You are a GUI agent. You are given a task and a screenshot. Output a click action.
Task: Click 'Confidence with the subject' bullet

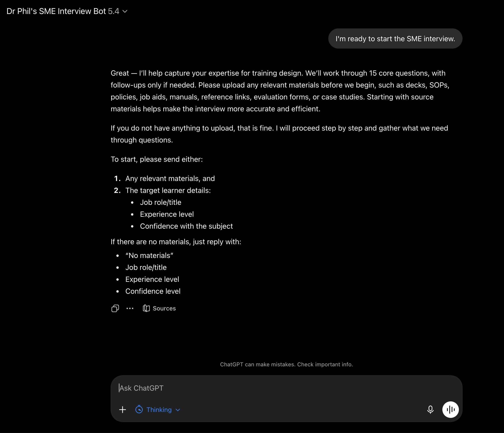point(186,226)
